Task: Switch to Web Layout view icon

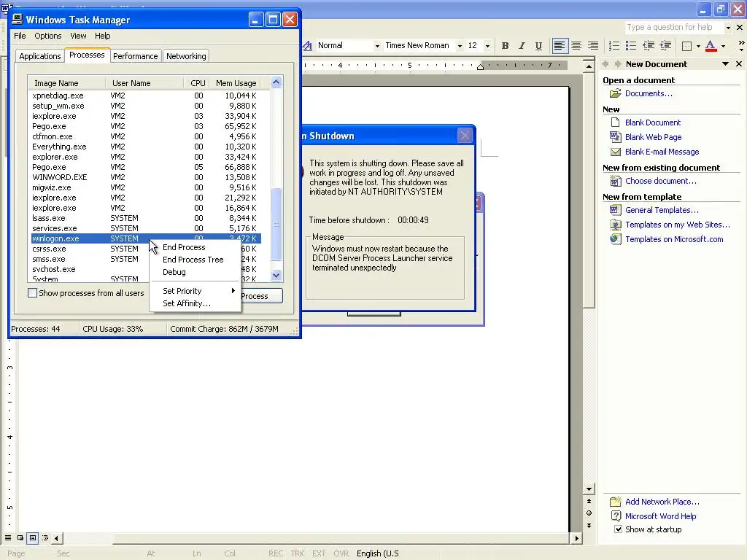Action: 20,538
